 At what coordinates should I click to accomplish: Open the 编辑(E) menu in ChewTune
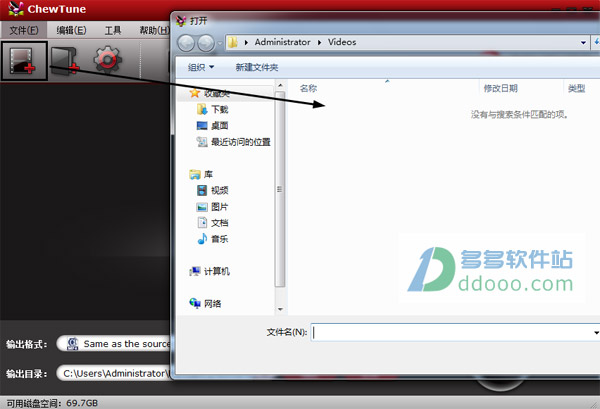click(71, 30)
